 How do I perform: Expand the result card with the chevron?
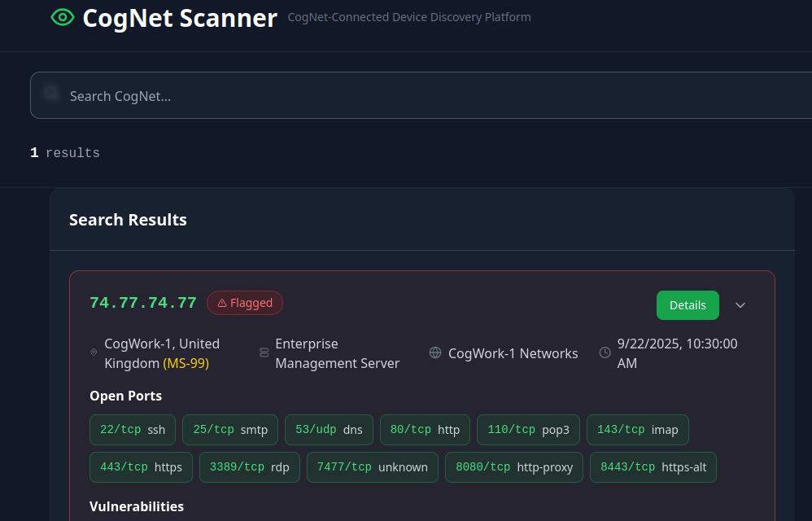pyautogui.click(x=740, y=305)
